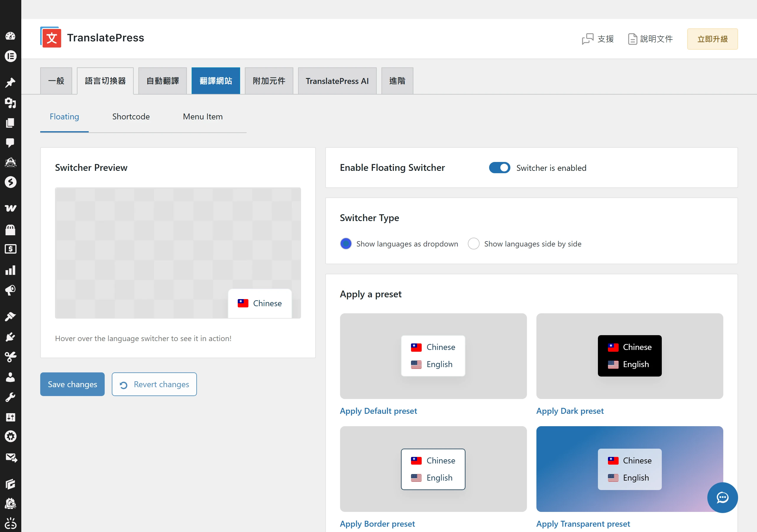757x532 pixels.
Task: Click the TranslatePress logo icon
Action: [x=51, y=37]
